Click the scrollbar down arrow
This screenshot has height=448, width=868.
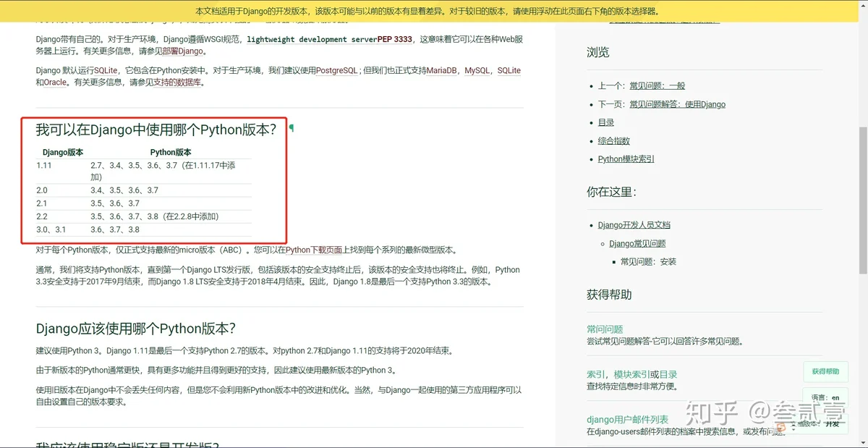pyautogui.click(x=862, y=442)
